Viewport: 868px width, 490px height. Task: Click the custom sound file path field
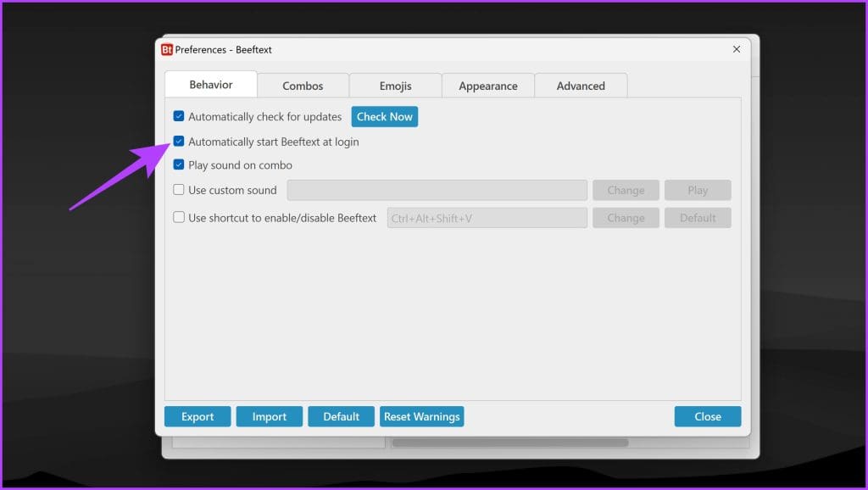(x=437, y=190)
